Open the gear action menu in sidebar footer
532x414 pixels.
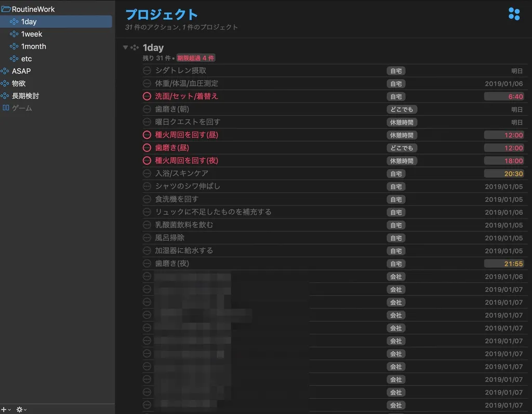coord(20,409)
